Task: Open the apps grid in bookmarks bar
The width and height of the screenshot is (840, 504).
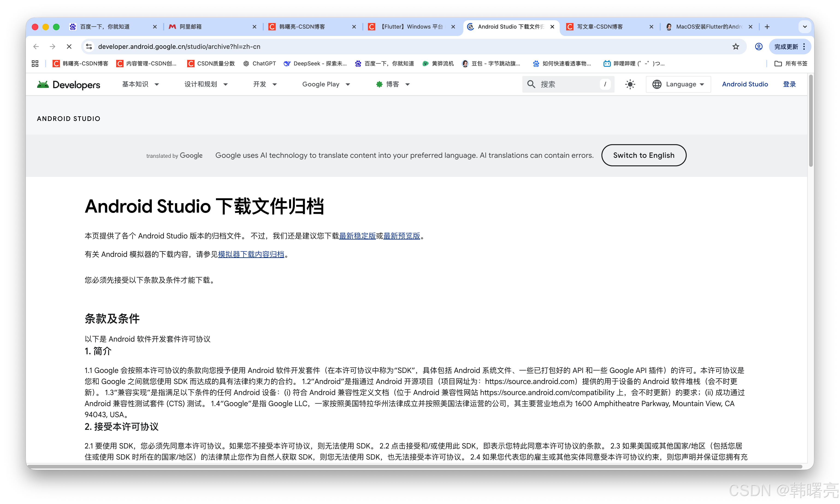Action: pos(35,64)
